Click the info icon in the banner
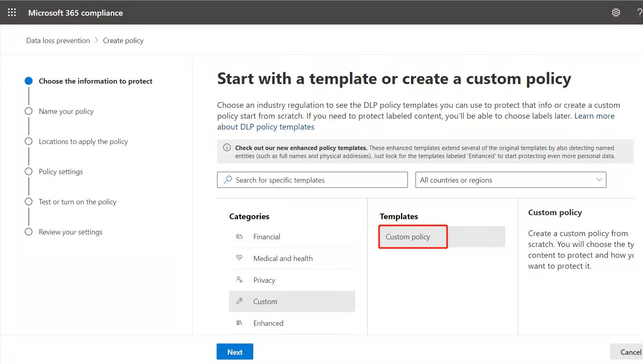Image resolution: width=643 pixels, height=364 pixels. 227,147
